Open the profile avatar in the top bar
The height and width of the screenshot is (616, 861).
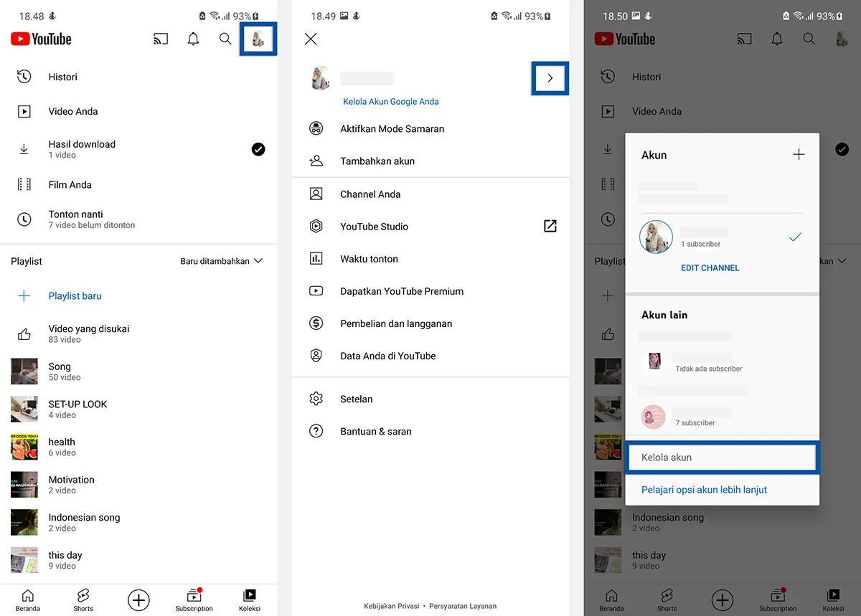point(258,39)
